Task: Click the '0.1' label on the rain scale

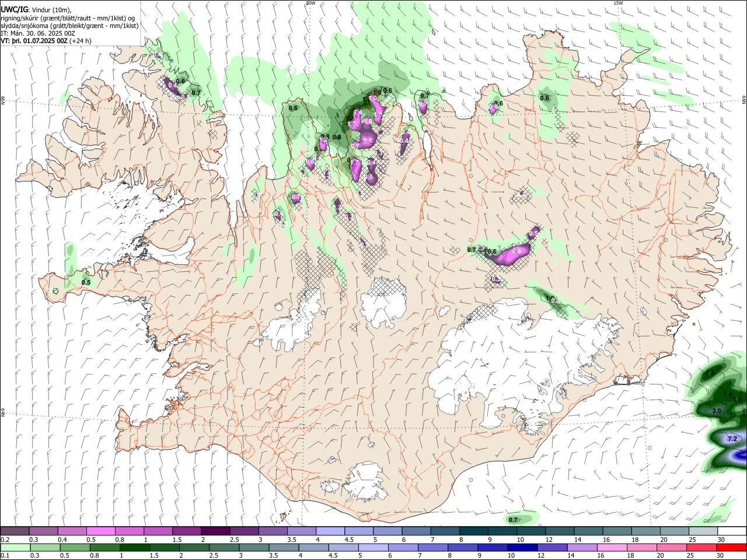Action: click(x=5, y=556)
